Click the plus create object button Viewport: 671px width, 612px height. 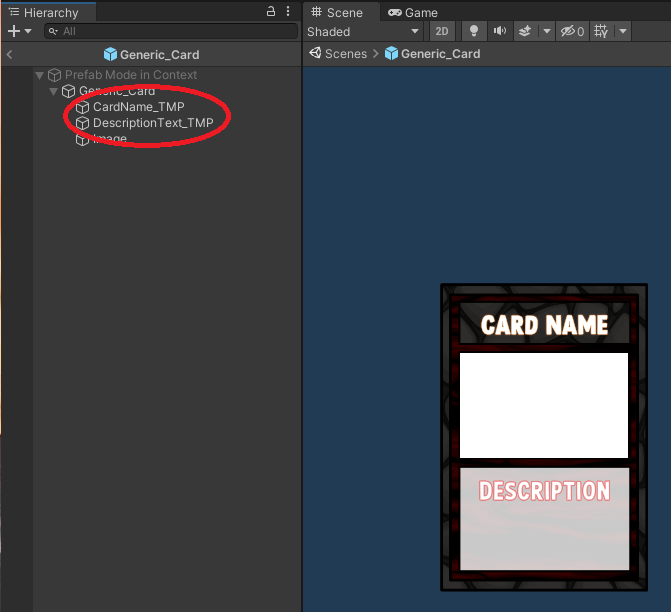pyautogui.click(x=14, y=31)
